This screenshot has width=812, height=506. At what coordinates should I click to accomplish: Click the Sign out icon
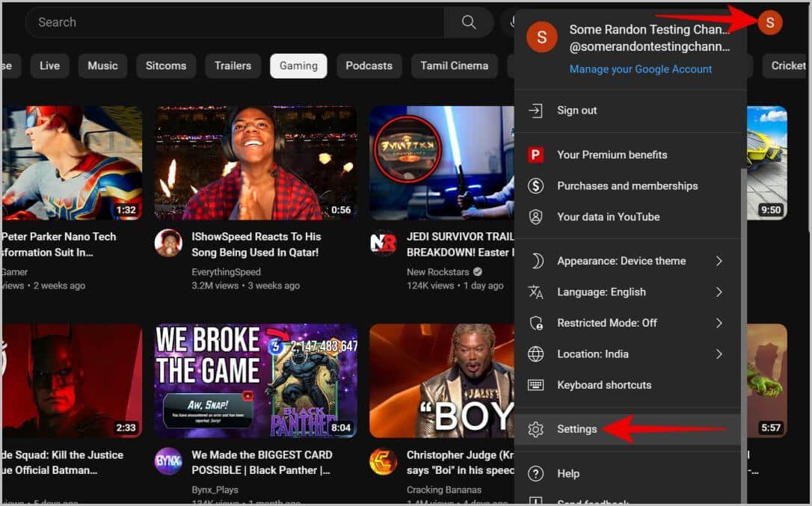[x=535, y=111]
